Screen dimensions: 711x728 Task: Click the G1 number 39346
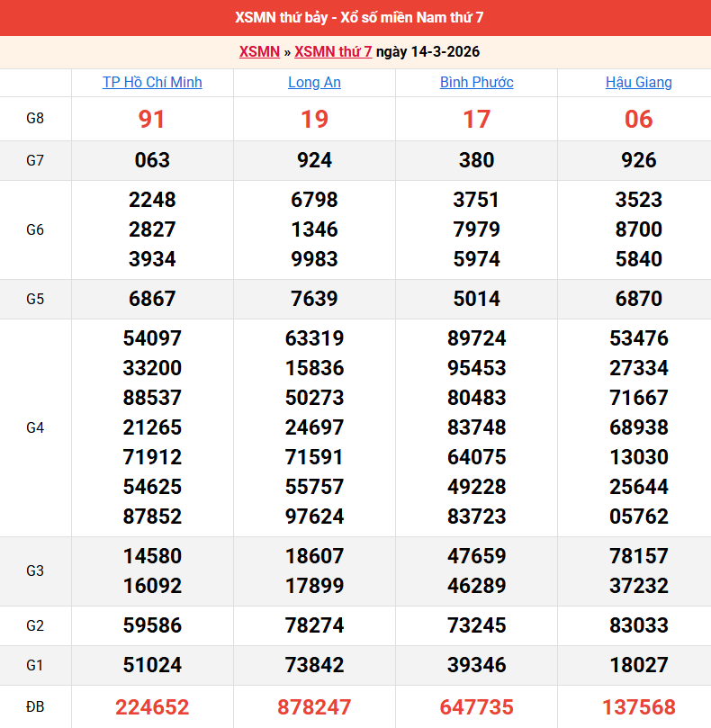pos(476,665)
